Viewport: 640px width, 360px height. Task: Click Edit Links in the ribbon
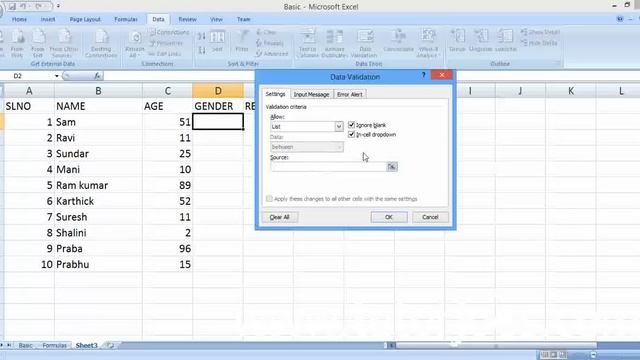coord(165,53)
